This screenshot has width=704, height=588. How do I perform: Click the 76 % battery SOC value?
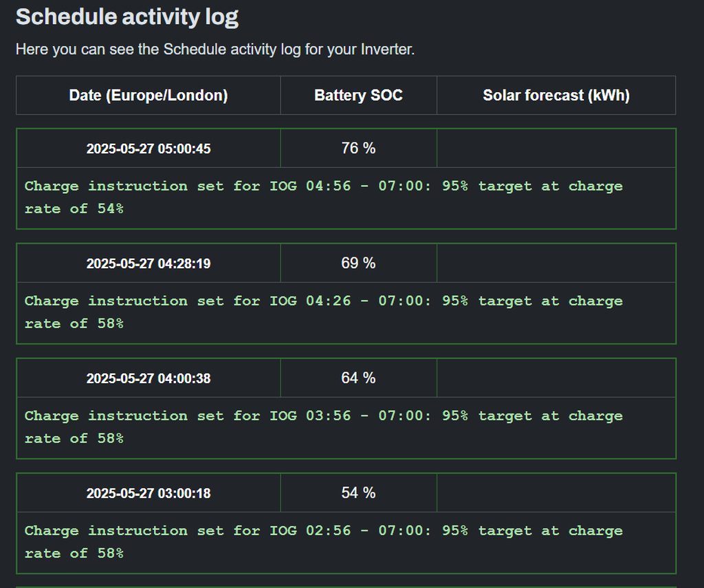[358, 148]
